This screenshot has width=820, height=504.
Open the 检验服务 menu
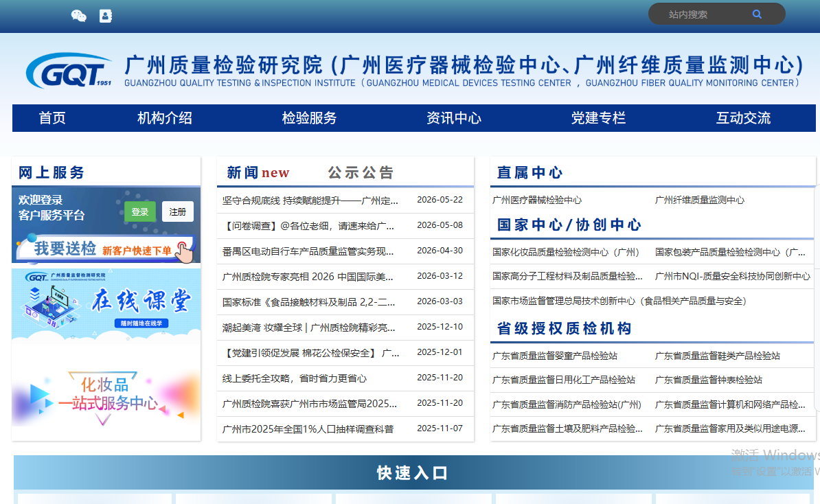[309, 117]
